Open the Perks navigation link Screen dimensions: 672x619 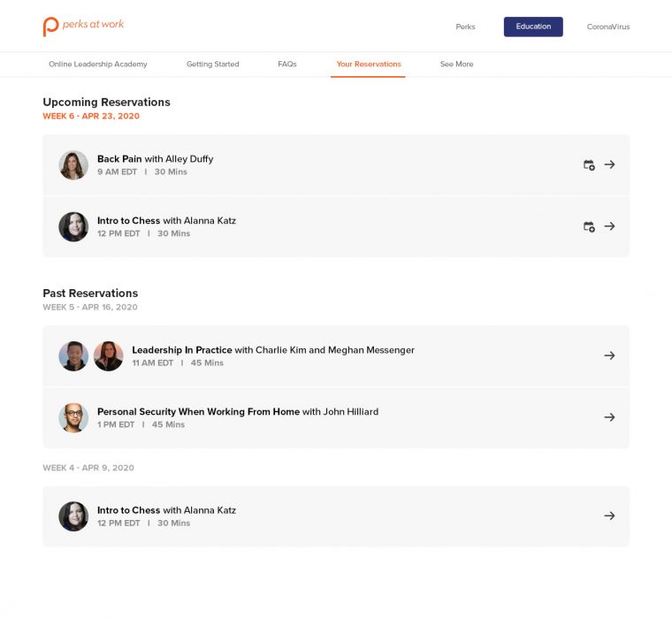click(465, 27)
